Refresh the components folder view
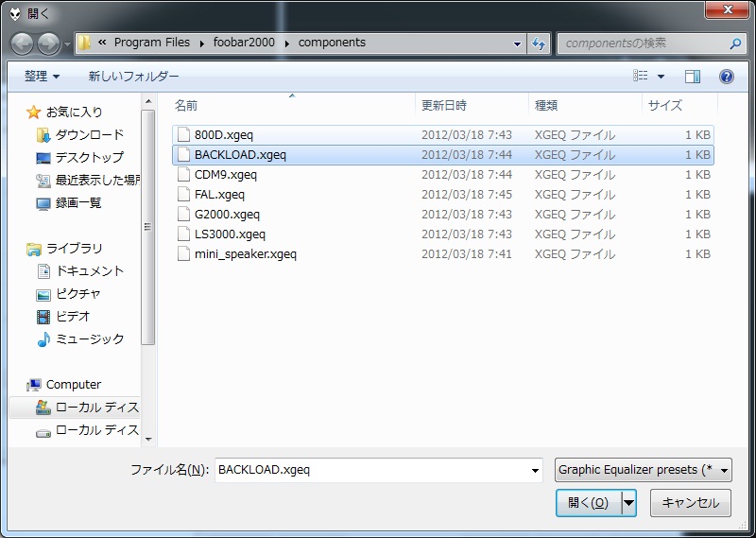The height and width of the screenshot is (538, 756). 539,43
